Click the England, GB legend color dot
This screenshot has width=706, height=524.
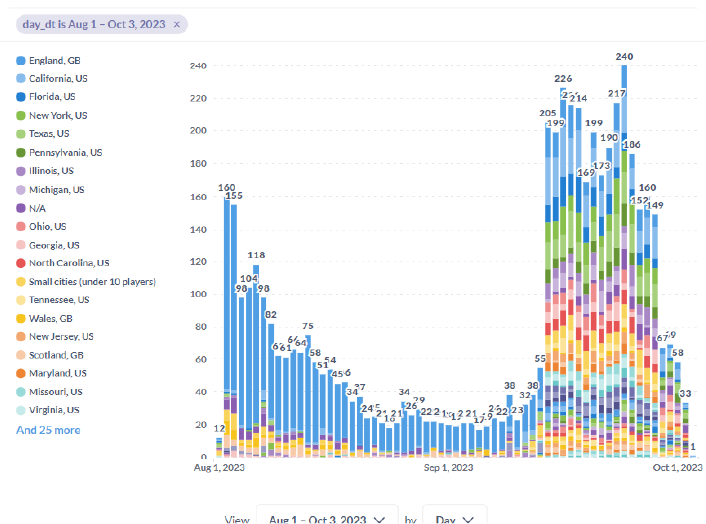21,61
